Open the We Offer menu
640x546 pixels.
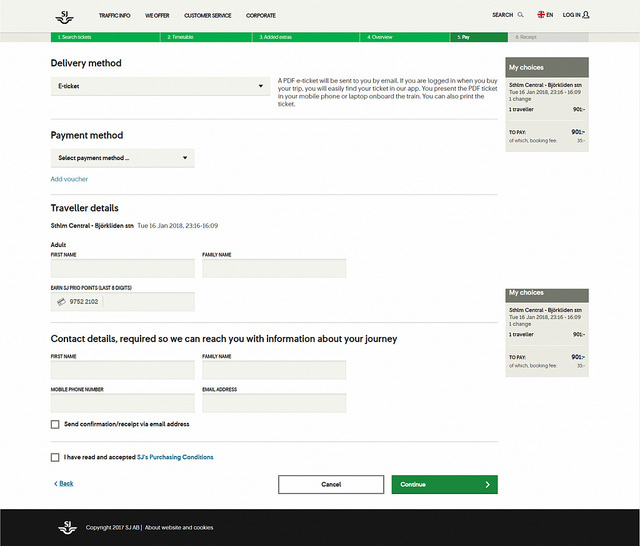(x=157, y=16)
